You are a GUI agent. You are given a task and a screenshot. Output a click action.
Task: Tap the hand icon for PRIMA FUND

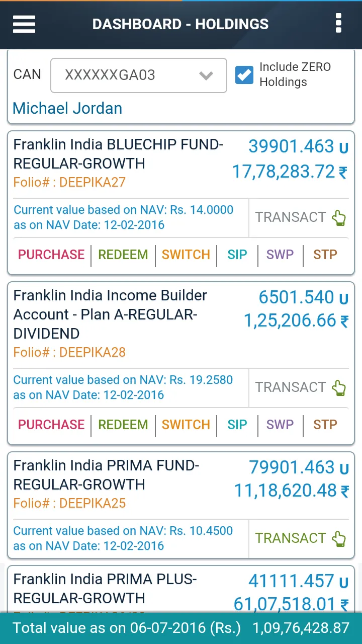(x=339, y=539)
